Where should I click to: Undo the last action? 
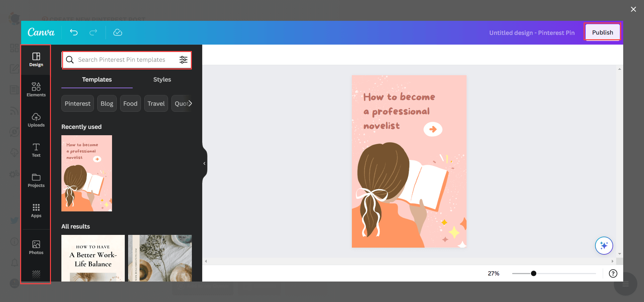[74, 33]
